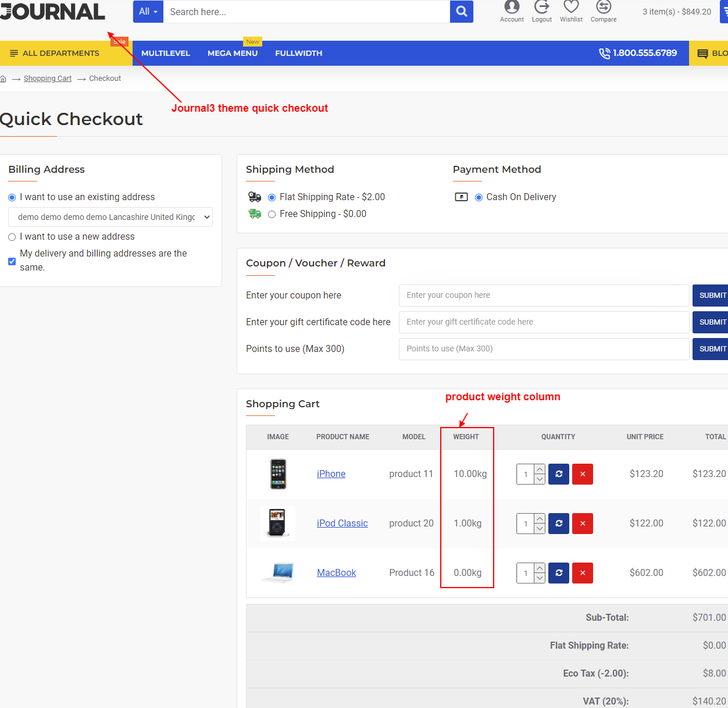The height and width of the screenshot is (708, 728).
Task: Click the Cash On Delivery payment icon
Action: point(461,197)
